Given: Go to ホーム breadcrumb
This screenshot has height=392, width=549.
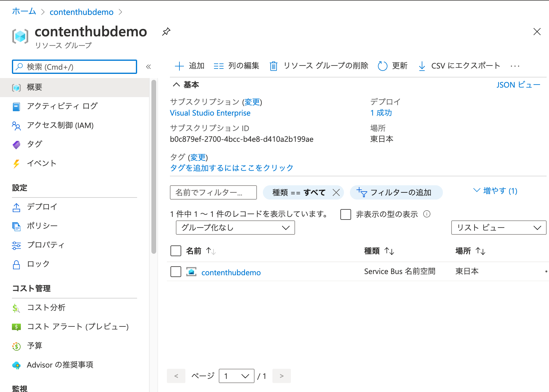Looking at the screenshot, I should [24, 12].
